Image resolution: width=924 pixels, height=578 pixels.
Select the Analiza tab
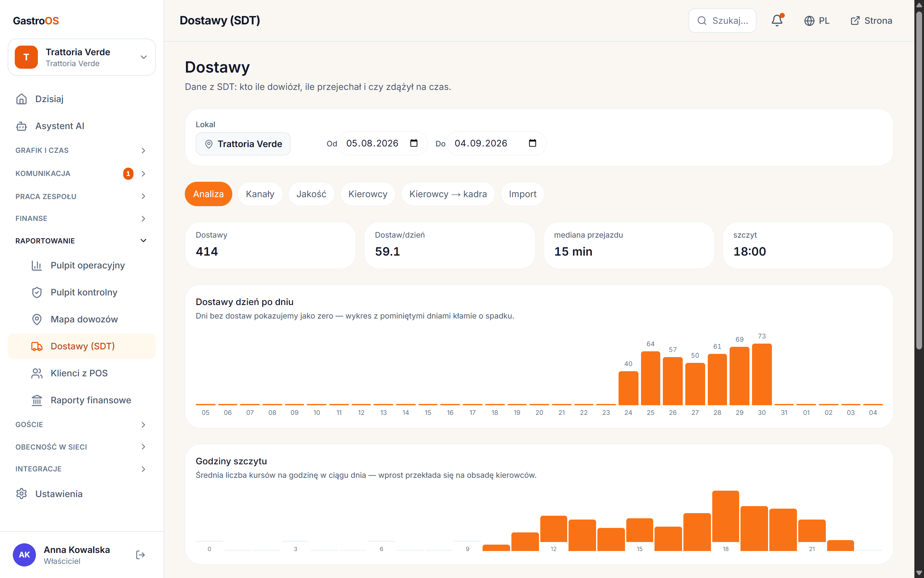point(209,194)
